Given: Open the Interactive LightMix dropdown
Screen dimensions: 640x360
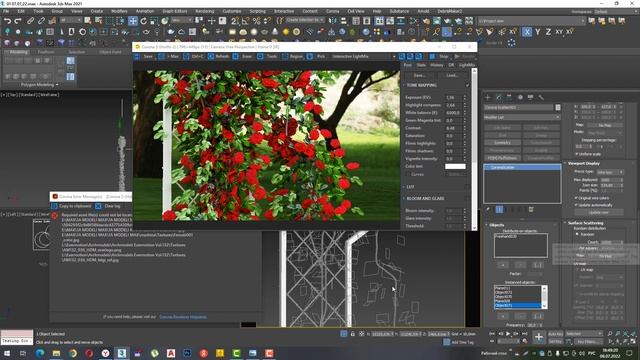Looking at the screenshot, I should pos(364,56).
